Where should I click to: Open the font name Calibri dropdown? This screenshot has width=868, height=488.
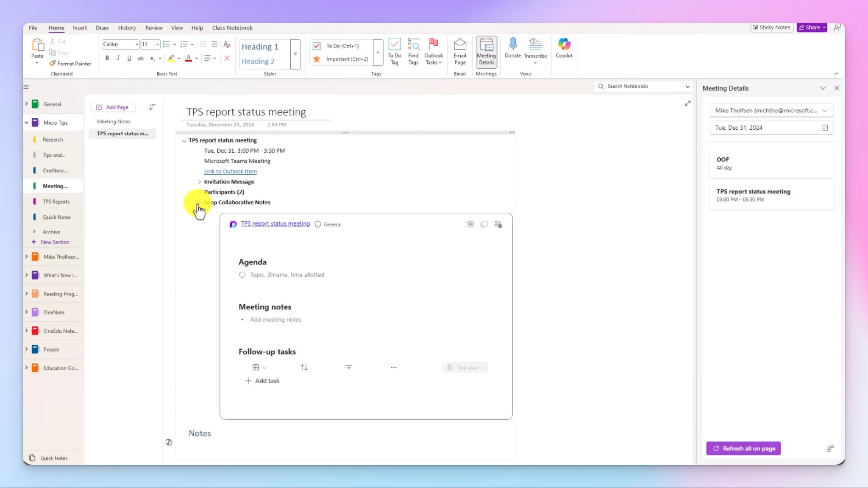click(x=137, y=45)
